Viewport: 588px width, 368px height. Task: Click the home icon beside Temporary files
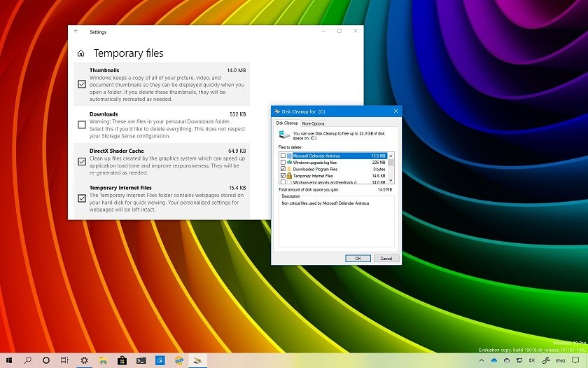(81, 53)
